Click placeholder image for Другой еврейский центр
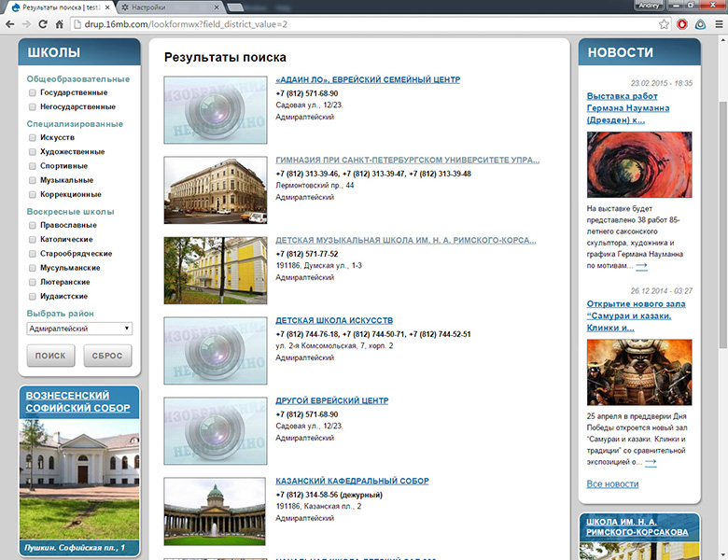The image size is (728, 560). coord(216,431)
